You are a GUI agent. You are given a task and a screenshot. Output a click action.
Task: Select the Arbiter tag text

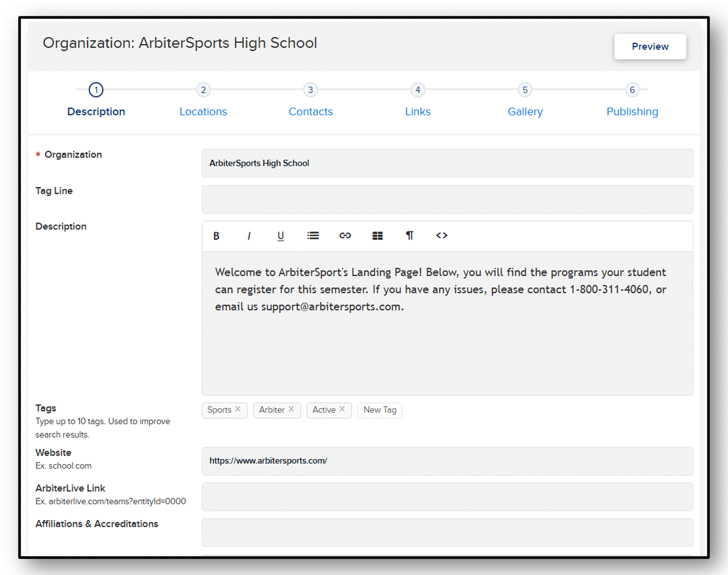272,410
